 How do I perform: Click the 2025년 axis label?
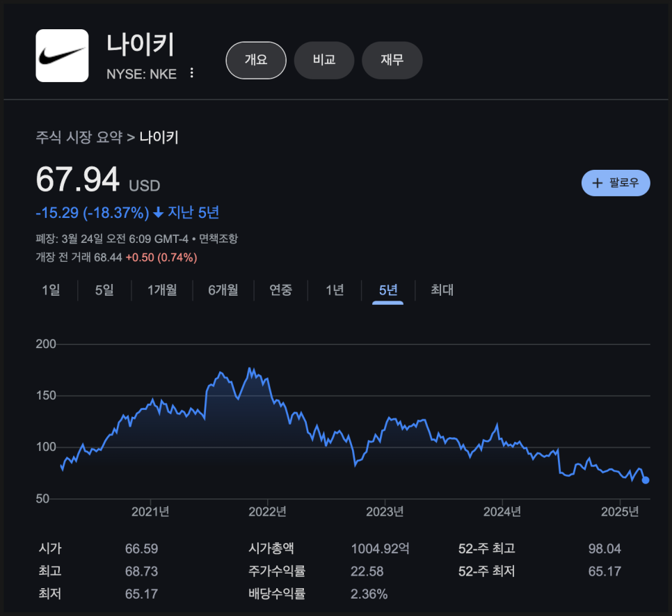620,512
